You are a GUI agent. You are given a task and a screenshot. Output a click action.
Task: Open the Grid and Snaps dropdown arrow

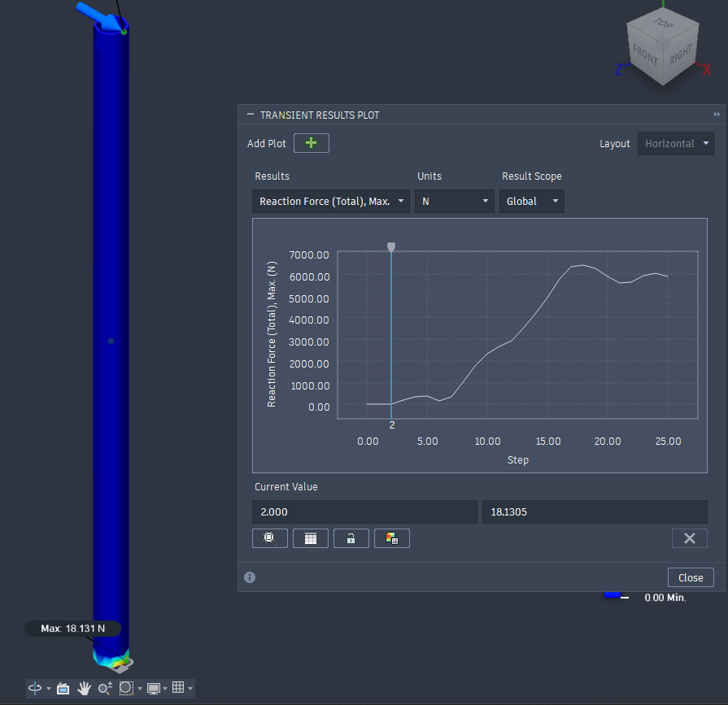click(190, 689)
